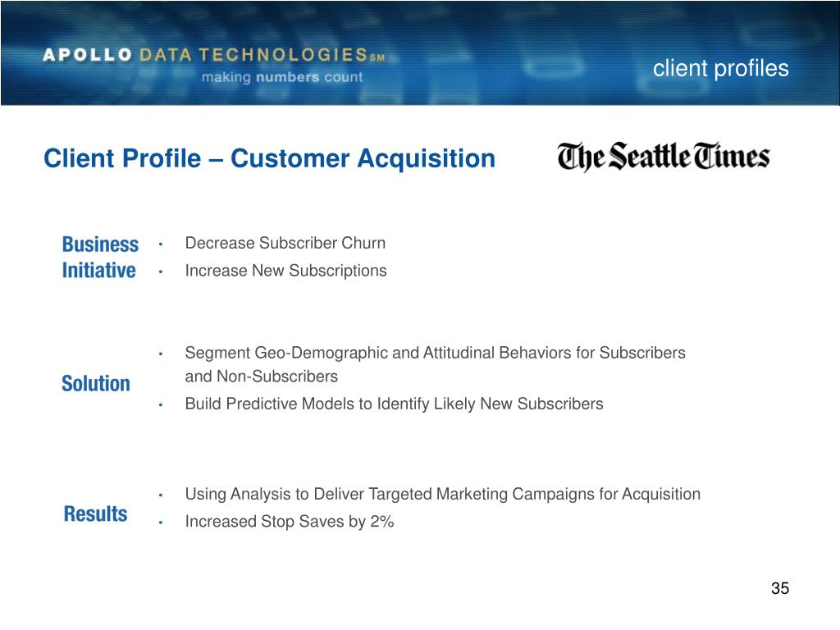Click the small SM service mark

pos(377,58)
